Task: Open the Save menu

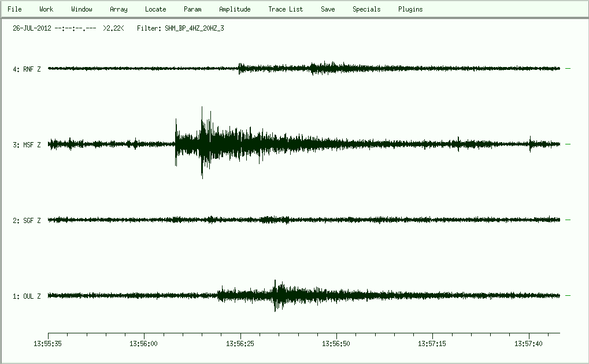Action: (x=328, y=9)
